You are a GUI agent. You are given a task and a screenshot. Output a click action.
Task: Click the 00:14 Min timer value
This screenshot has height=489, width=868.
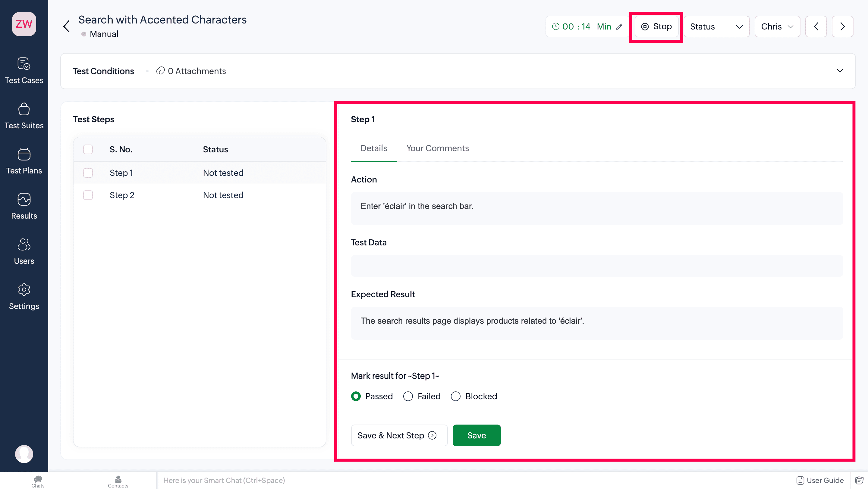(587, 26)
